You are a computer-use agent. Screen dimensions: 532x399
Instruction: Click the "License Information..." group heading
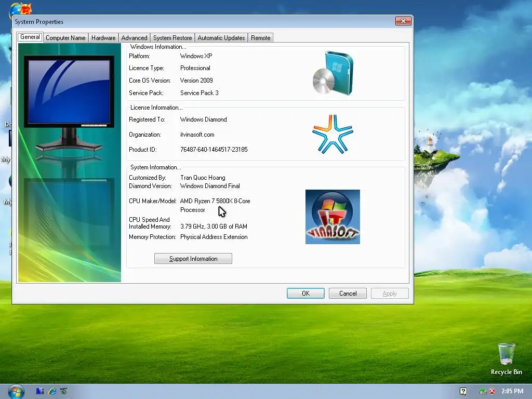[x=156, y=108]
